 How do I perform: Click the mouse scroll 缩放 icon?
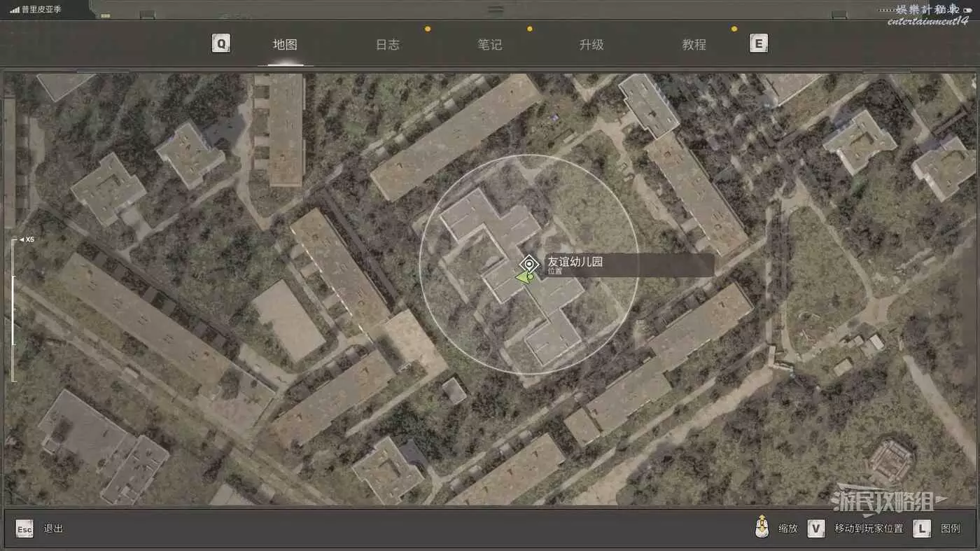click(762, 527)
